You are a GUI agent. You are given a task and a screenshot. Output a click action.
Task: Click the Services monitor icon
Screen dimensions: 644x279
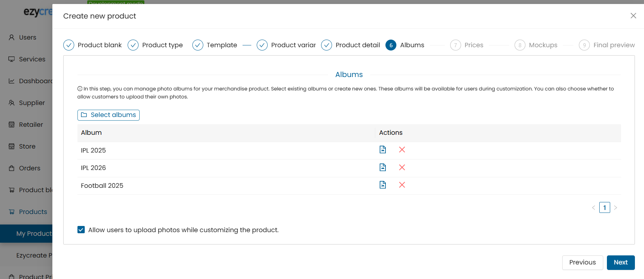click(12, 59)
